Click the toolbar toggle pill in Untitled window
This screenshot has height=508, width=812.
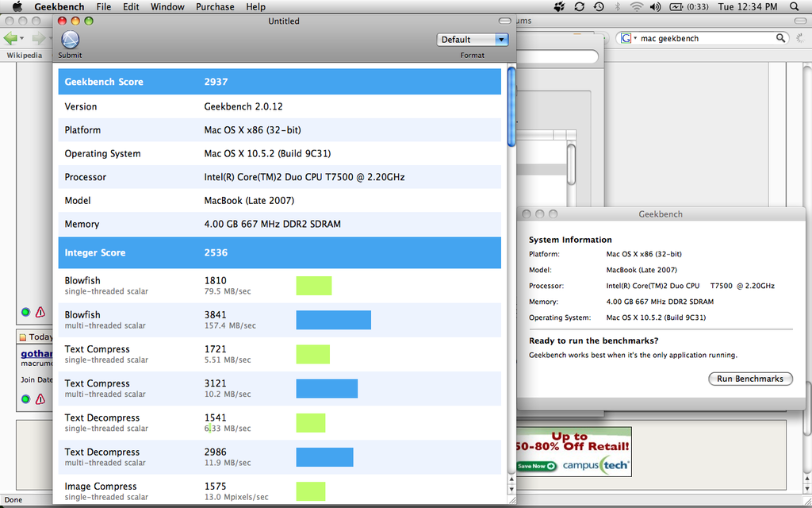pyautogui.click(x=504, y=21)
